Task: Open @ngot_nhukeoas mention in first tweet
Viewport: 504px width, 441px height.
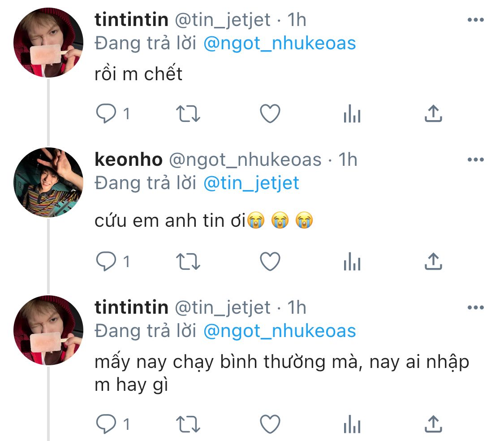Action: coord(280,43)
